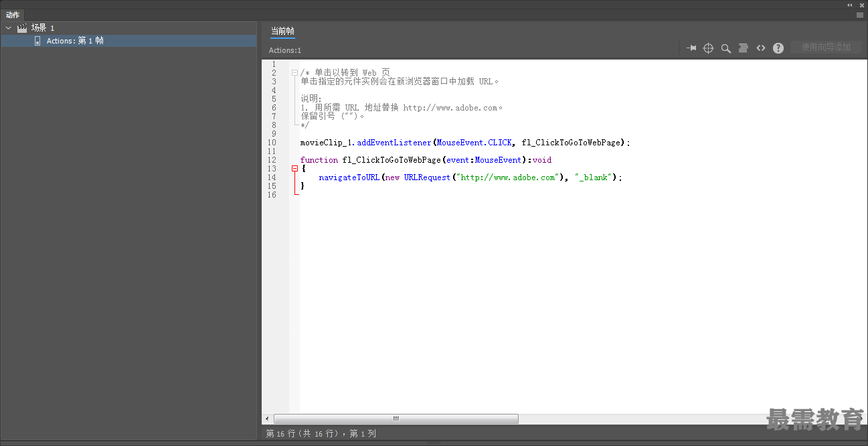This screenshot has height=446, width=868.
Task: Open the Actions panel options menu
Action: 860,15
